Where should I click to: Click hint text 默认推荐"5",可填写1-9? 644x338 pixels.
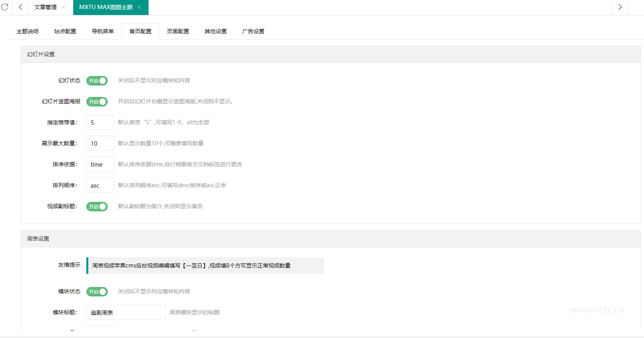click(x=164, y=122)
